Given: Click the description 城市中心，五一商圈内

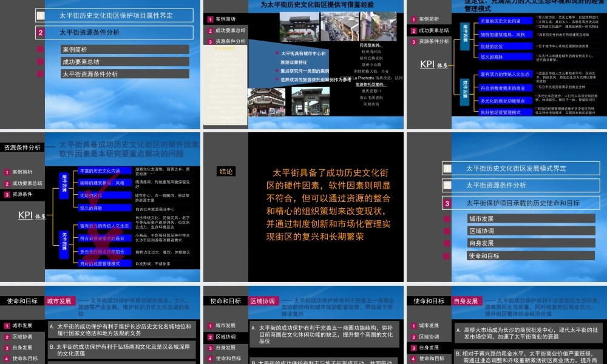Looking at the screenshot, I should [162, 198].
